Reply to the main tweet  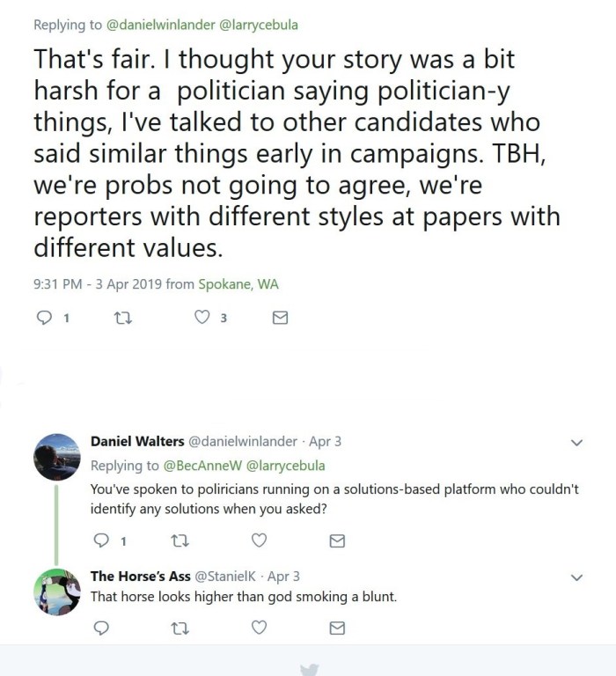click(x=44, y=318)
